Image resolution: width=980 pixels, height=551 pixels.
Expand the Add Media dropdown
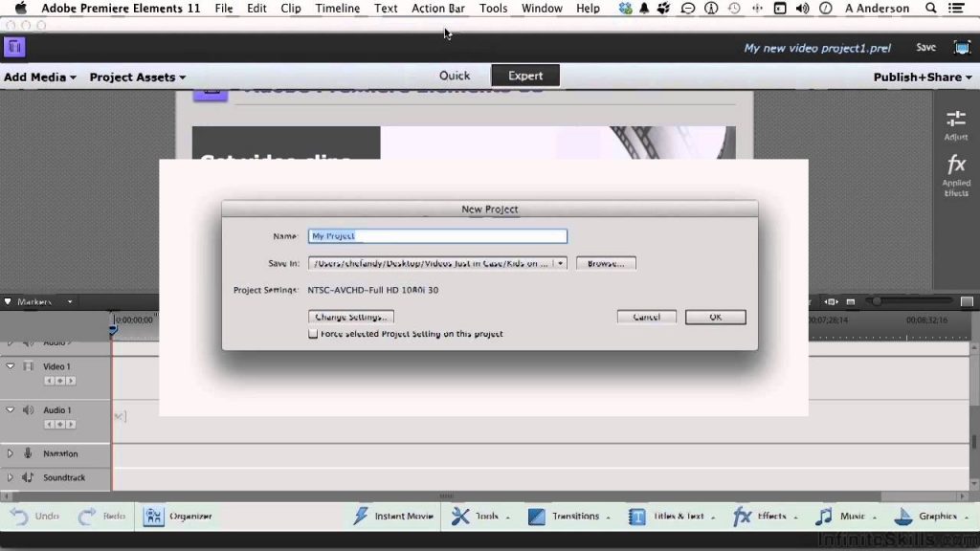(x=39, y=77)
